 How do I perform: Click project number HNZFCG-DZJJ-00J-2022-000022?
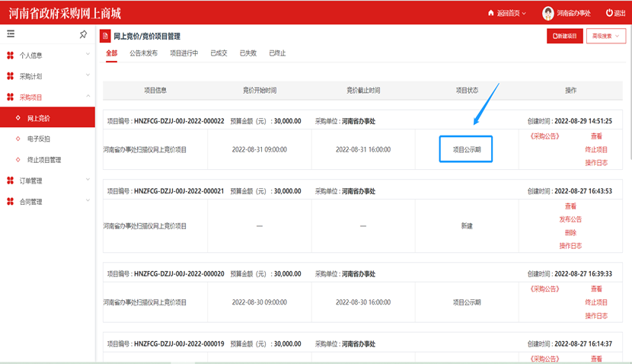179,121
